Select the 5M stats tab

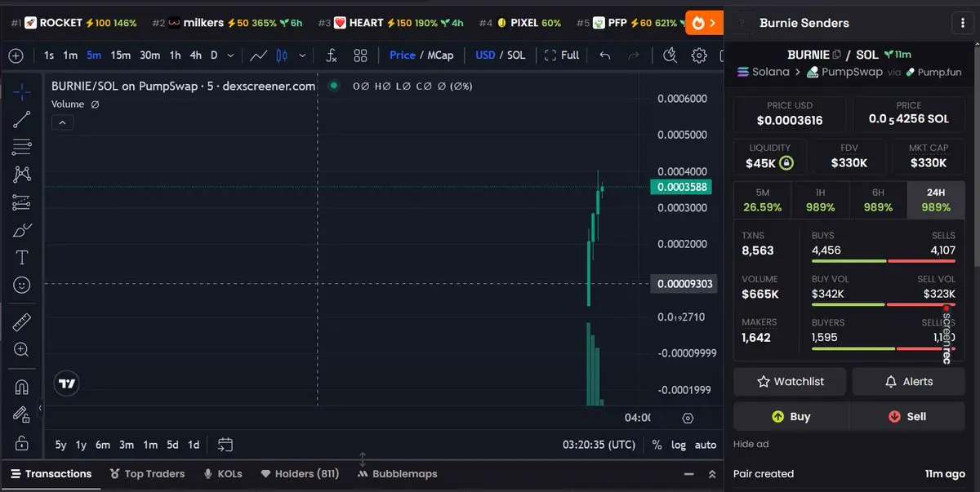point(763,201)
